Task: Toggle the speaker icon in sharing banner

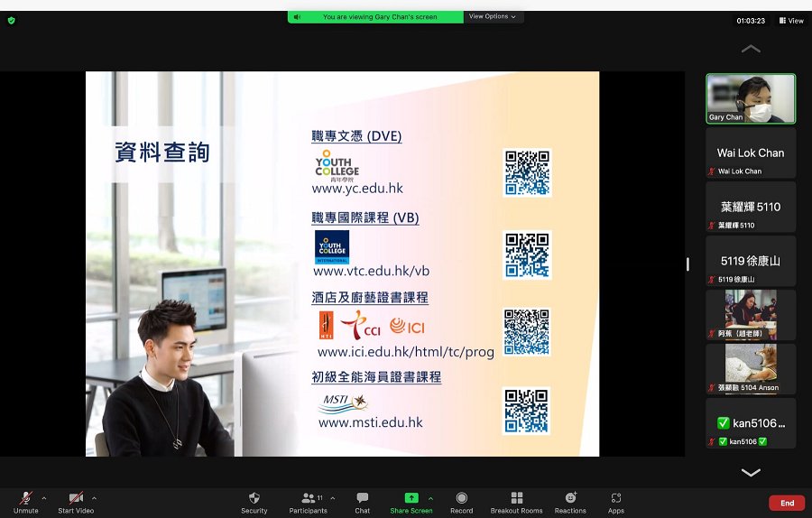Action: coord(297,17)
